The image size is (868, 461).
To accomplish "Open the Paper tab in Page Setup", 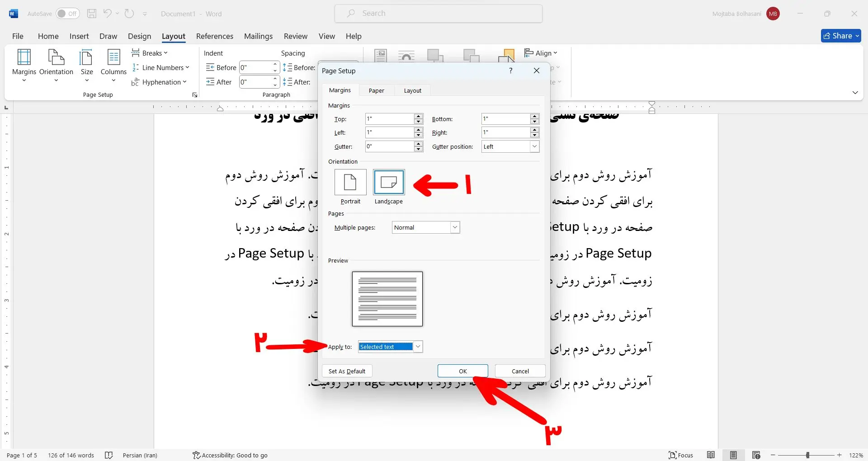I will coord(376,90).
